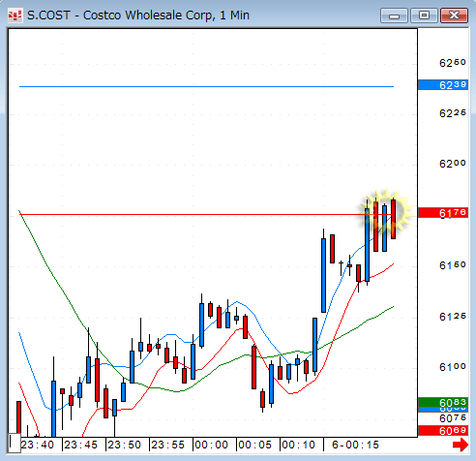Click the 6200 price scale label

point(453,164)
